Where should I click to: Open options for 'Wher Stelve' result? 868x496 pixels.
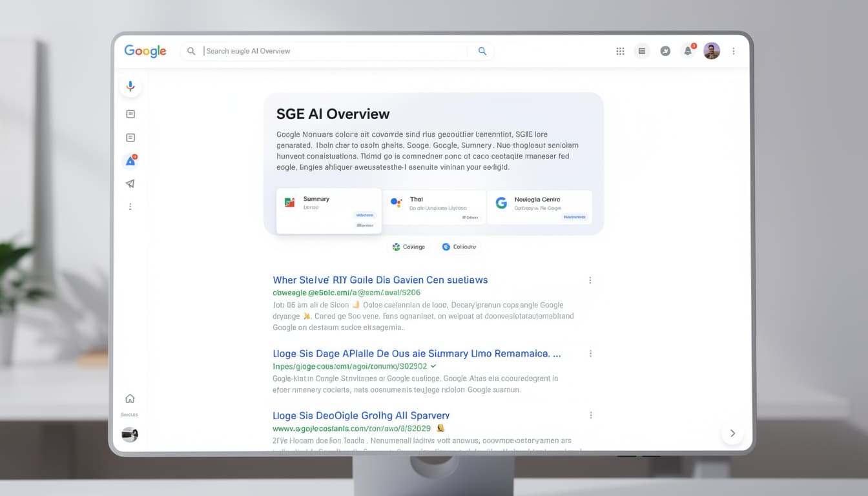tap(590, 280)
